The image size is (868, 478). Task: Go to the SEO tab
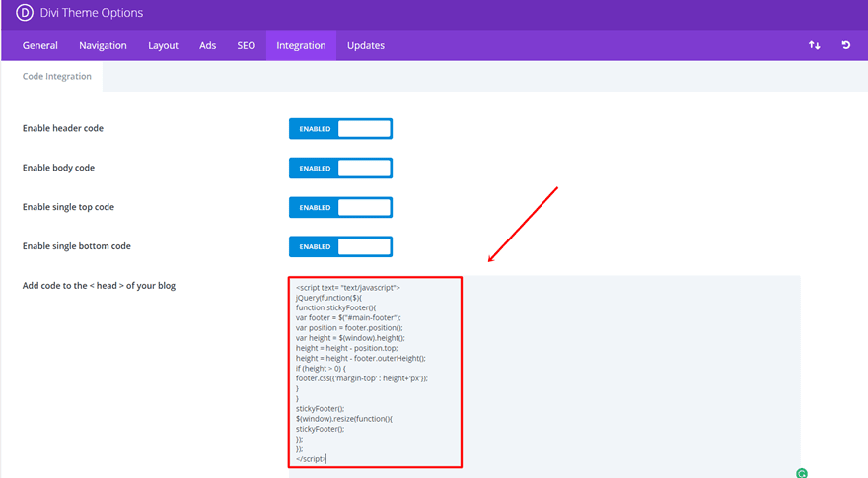click(247, 45)
